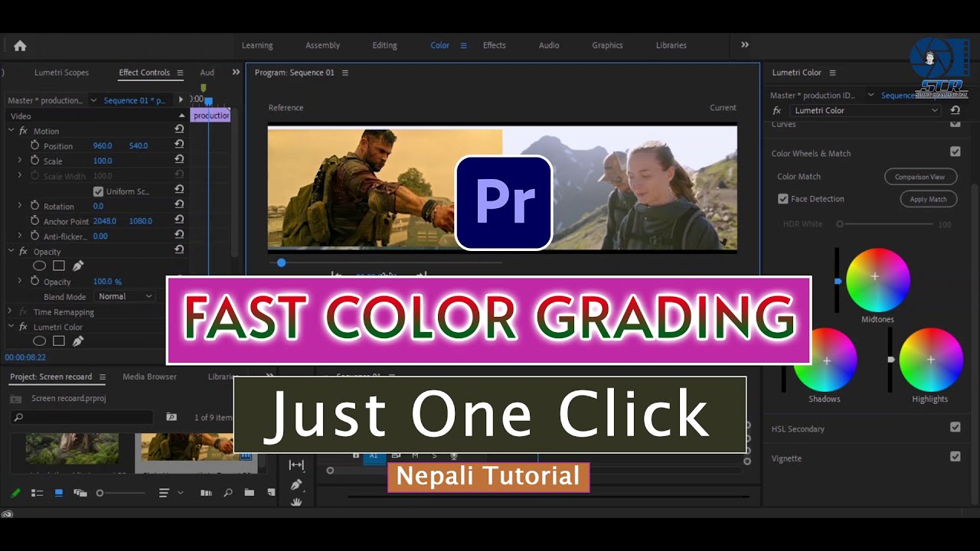Switch project panel to freeform view
Screen dimensions: 980x551
(x=80, y=494)
